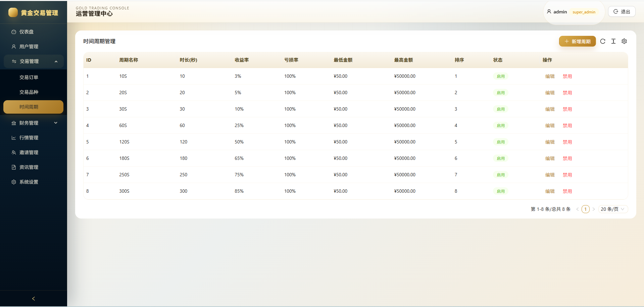This screenshot has height=307, width=644.
Task: Click the refresh table icon
Action: tap(603, 41)
